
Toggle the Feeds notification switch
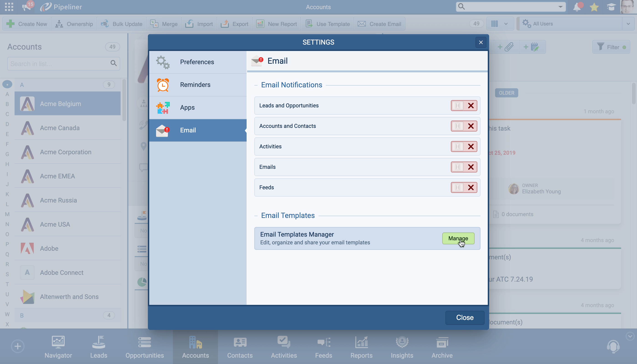coord(464,187)
